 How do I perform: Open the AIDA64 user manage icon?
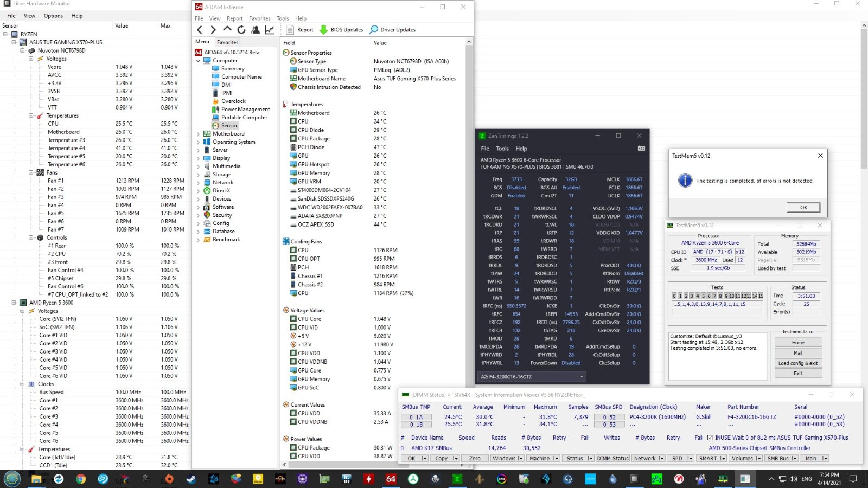click(256, 30)
